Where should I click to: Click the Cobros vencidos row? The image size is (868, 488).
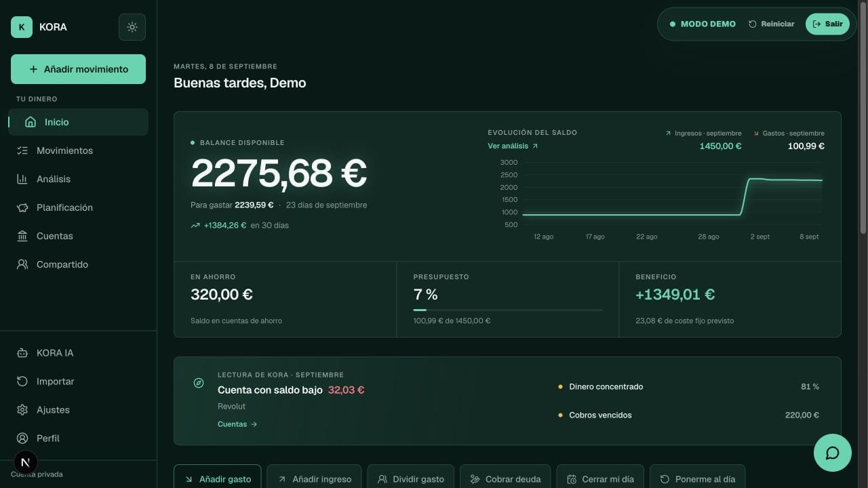tap(688, 415)
